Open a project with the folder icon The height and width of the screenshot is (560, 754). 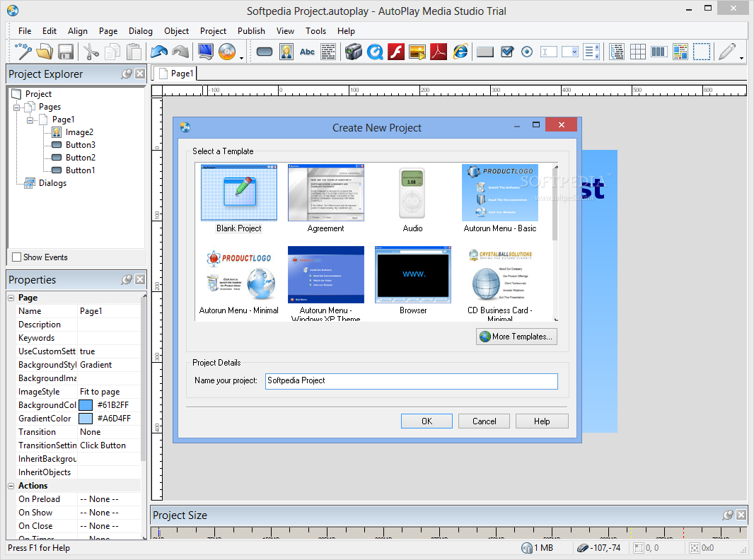(x=45, y=52)
